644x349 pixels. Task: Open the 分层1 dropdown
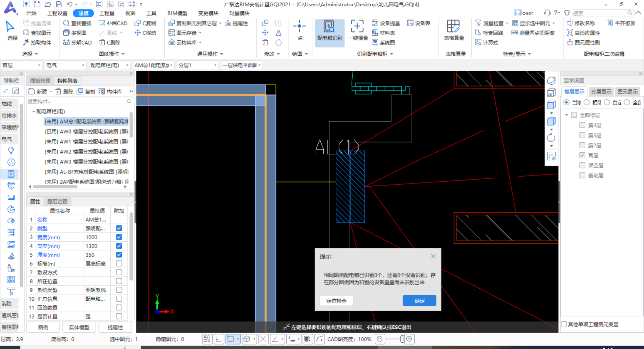[197, 65]
